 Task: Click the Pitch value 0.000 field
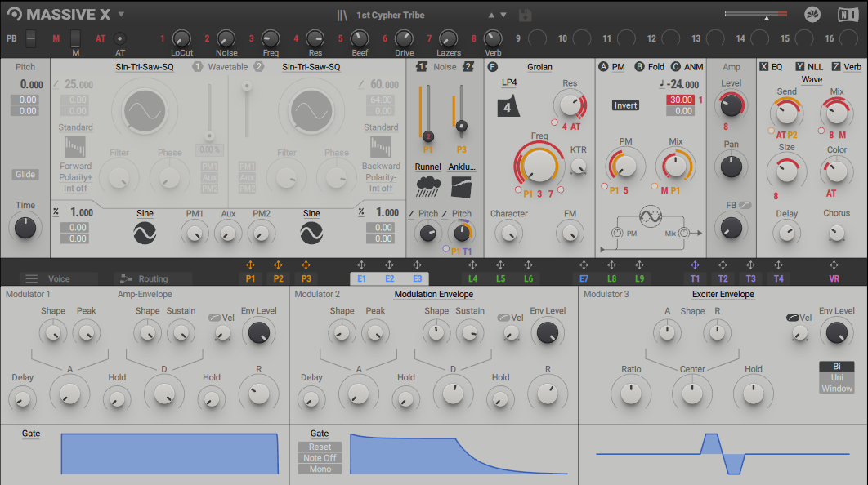(32, 85)
